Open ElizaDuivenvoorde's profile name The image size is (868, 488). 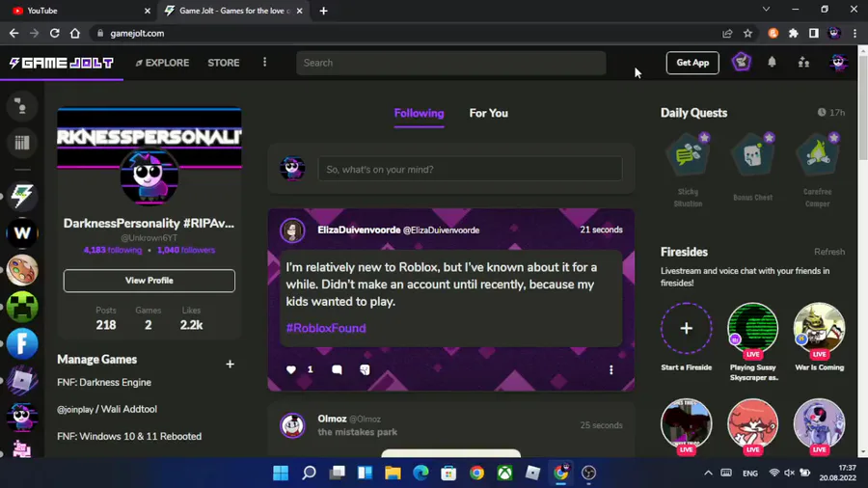pos(359,230)
